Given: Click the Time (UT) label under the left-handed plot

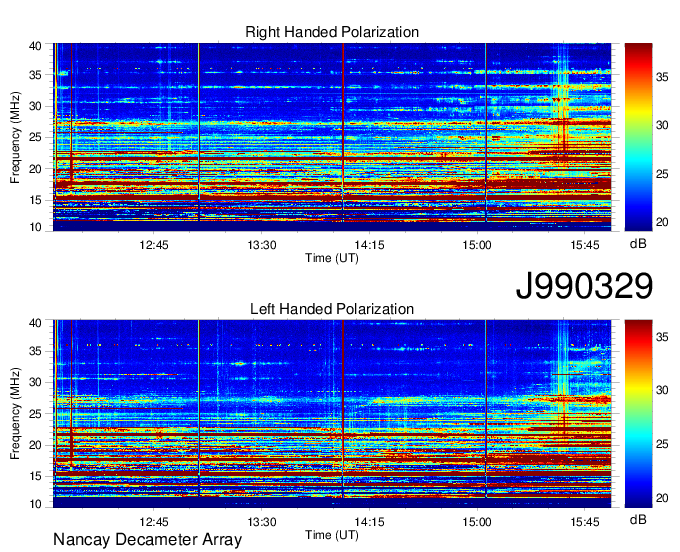Looking at the screenshot, I should 332,535.
